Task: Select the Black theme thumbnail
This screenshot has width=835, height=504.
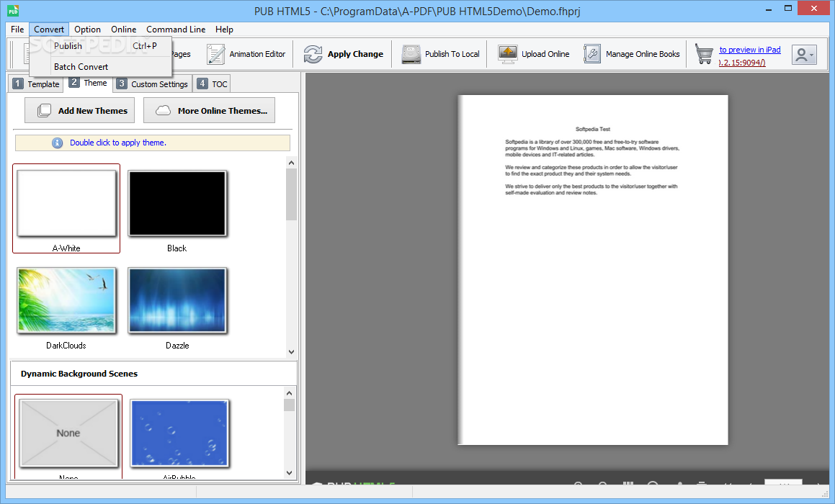Action: [177, 203]
